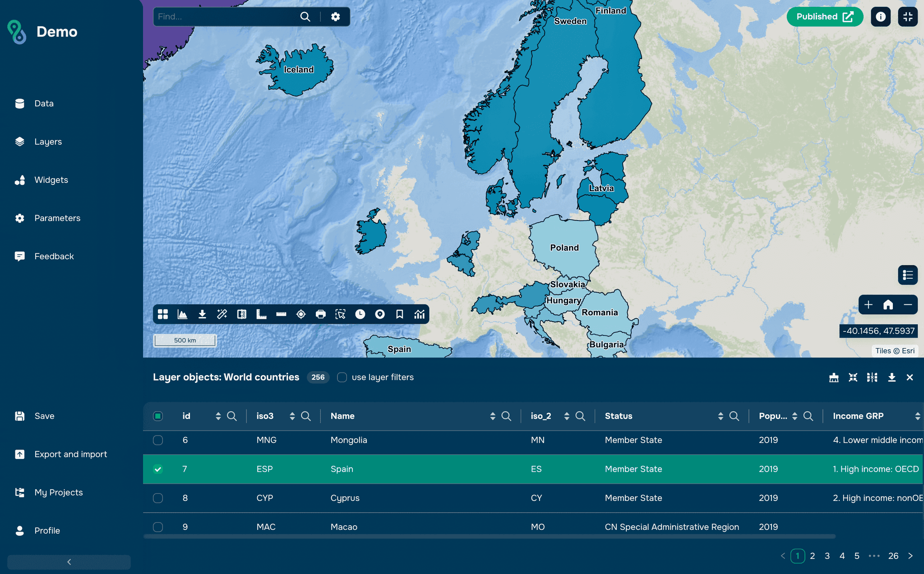924x574 pixels.
Task: Click the Published button
Action: tap(824, 17)
